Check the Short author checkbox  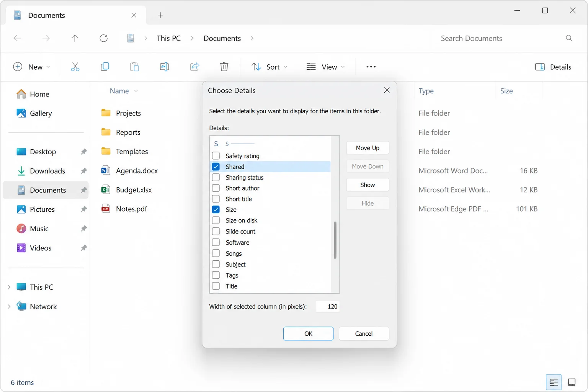[216, 188]
